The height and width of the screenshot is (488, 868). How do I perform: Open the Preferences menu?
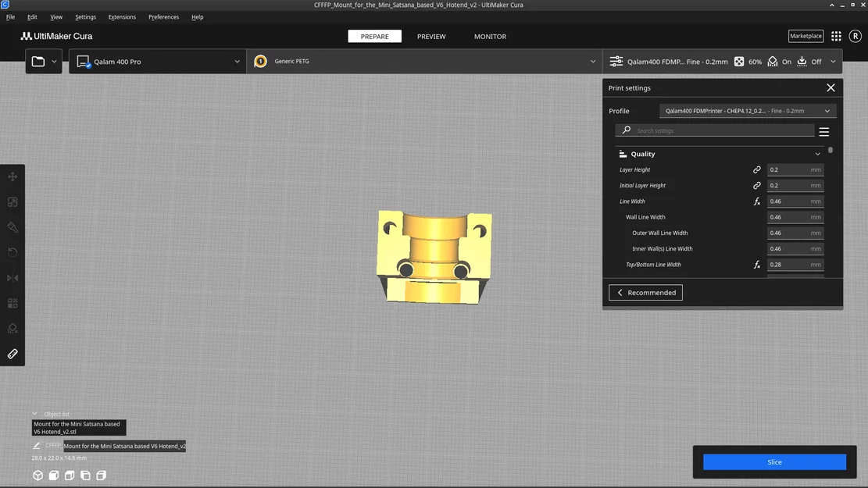[x=163, y=17]
